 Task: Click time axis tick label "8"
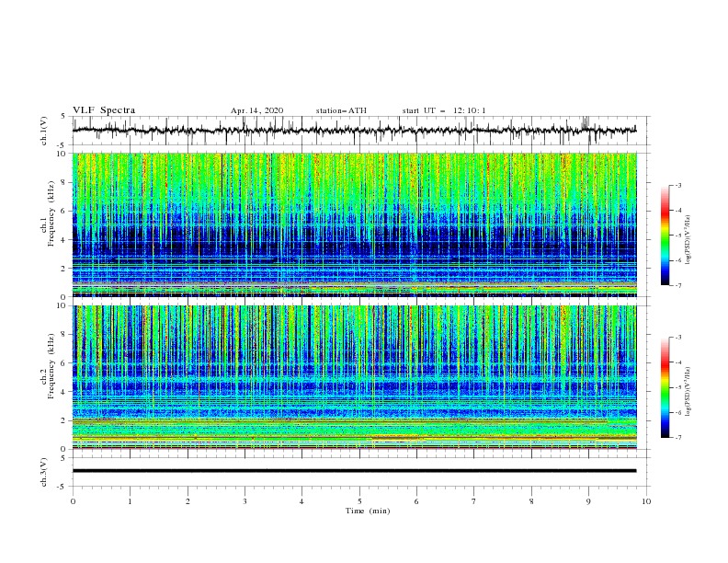(x=531, y=501)
